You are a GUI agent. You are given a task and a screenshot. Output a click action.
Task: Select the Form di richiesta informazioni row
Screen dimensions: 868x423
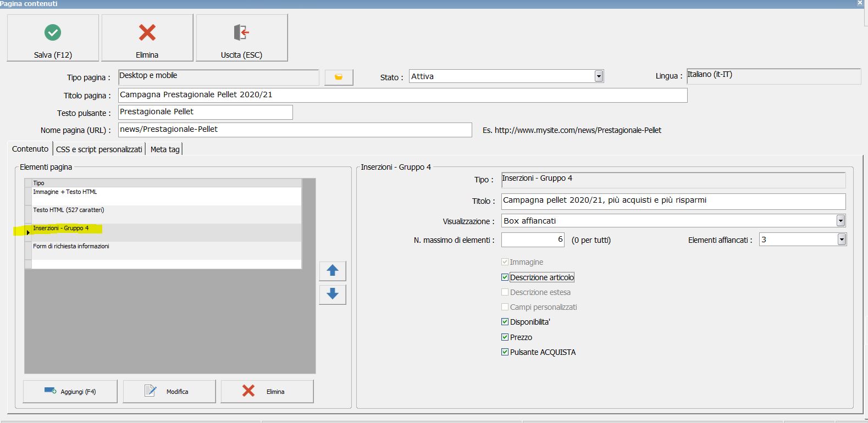coord(167,251)
